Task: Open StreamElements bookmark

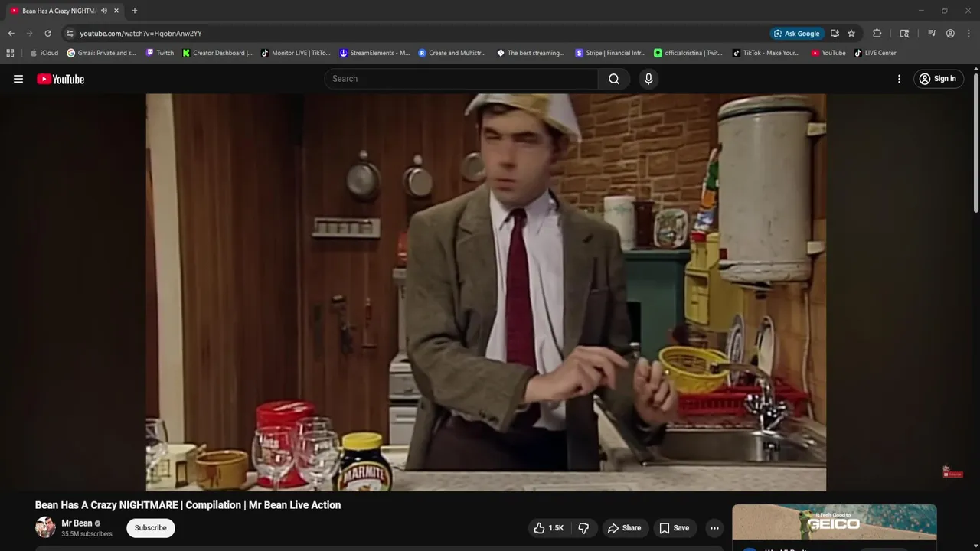Action: pos(374,53)
